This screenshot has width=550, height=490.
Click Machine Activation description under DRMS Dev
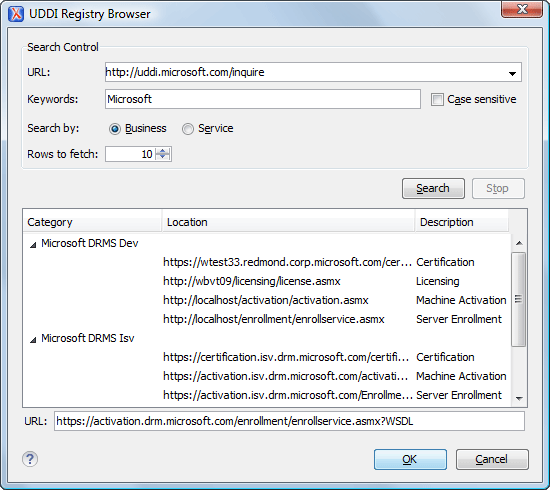(461, 300)
